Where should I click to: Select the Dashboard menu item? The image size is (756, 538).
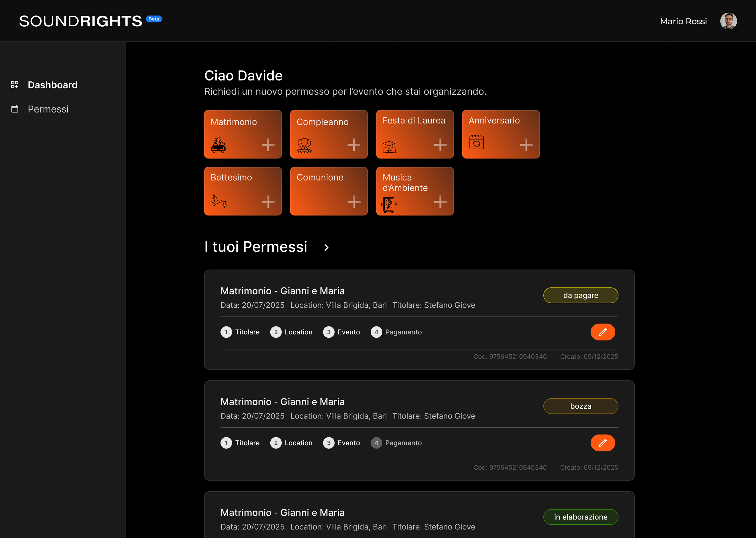click(52, 85)
